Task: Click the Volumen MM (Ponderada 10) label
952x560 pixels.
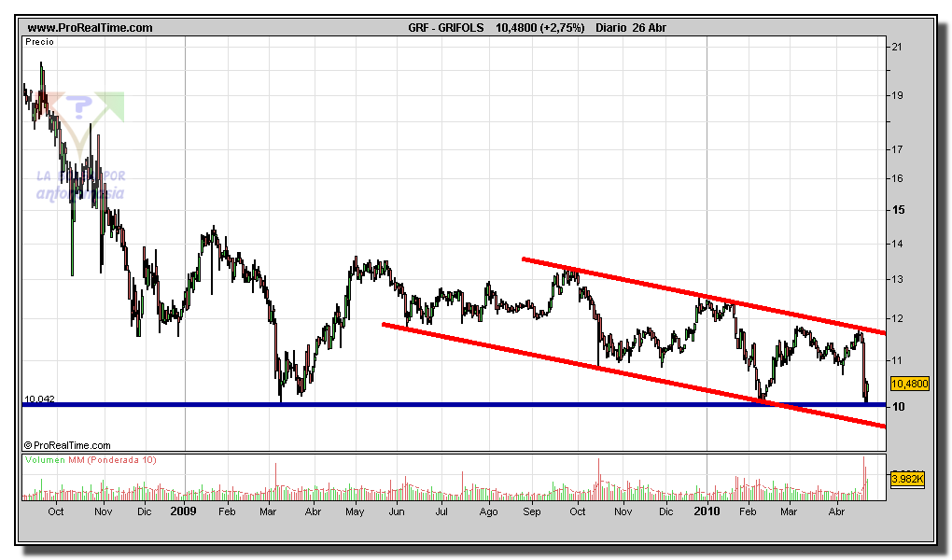Action: (x=91, y=460)
